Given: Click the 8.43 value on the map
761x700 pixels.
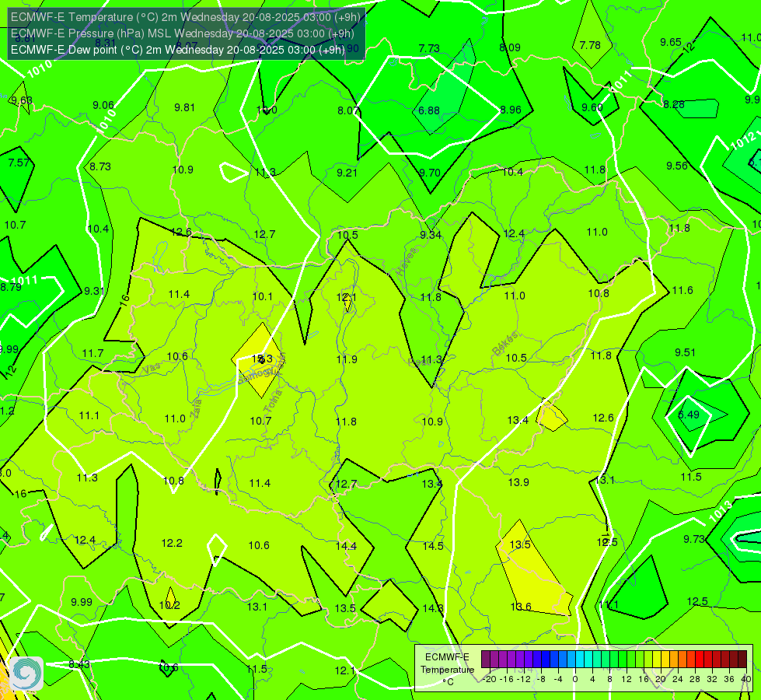Looking at the screenshot, I should [x=79, y=664].
